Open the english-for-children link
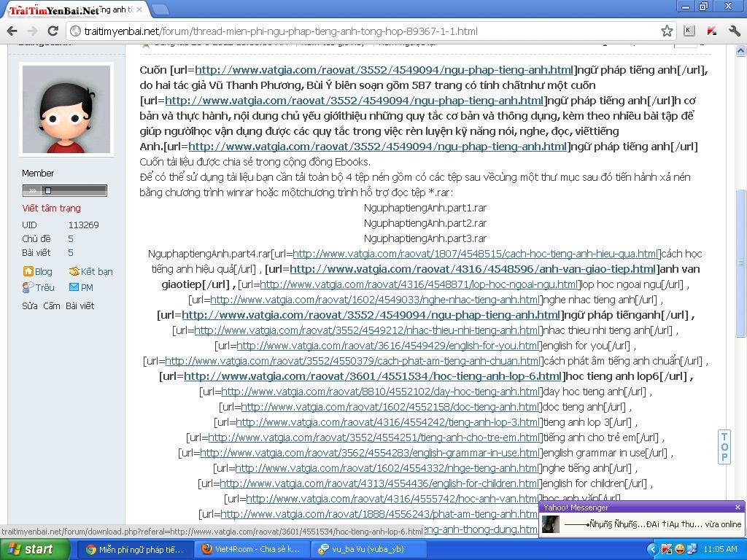This screenshot has width=747, height=560. pos(379,483)
